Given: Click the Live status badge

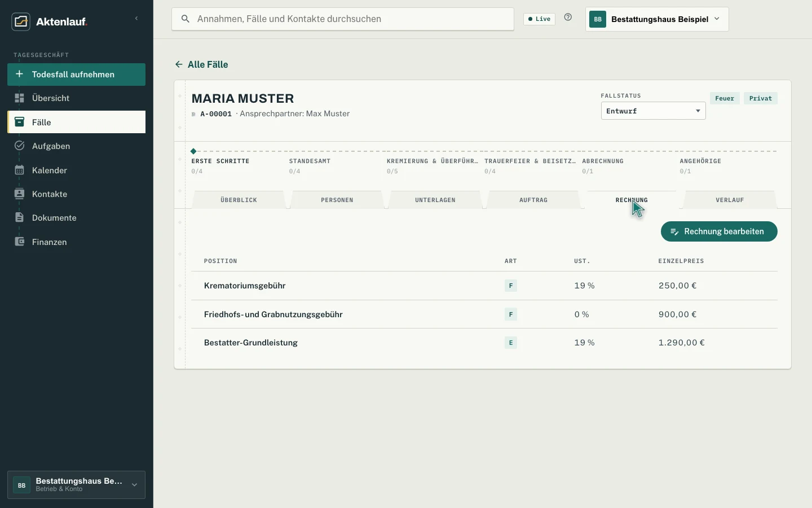Looking at the screenshot, I should [540, 19].
